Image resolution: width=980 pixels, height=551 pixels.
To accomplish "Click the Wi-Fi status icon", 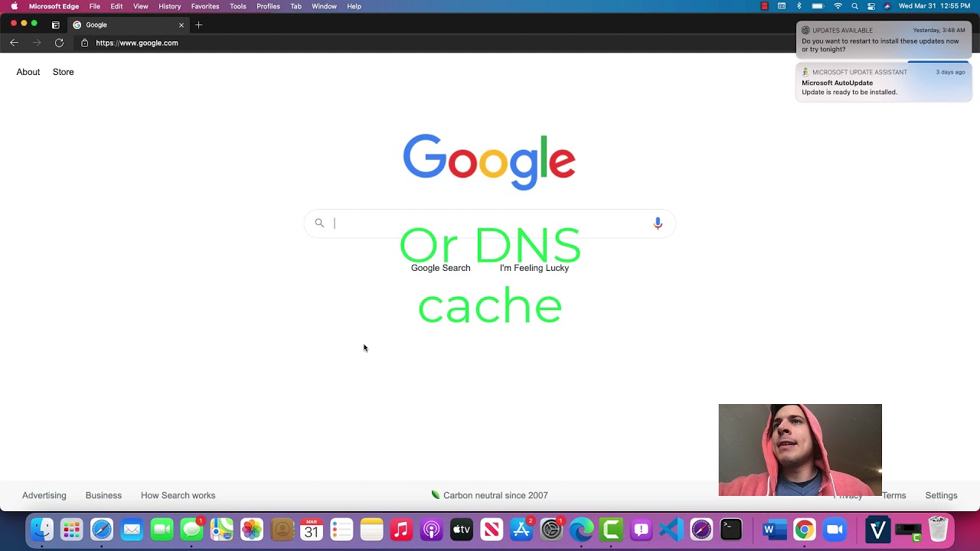I will coord(838,6).
